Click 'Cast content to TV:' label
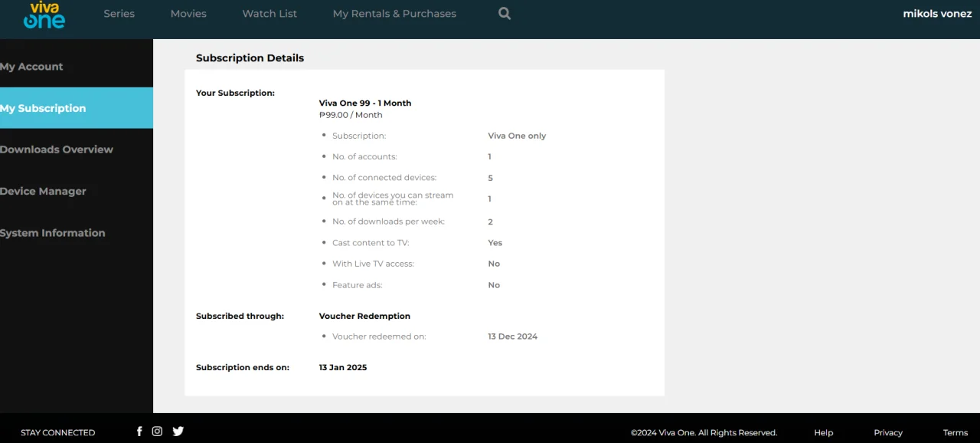The height and width of the screenshot is (443, 980). 371,243
